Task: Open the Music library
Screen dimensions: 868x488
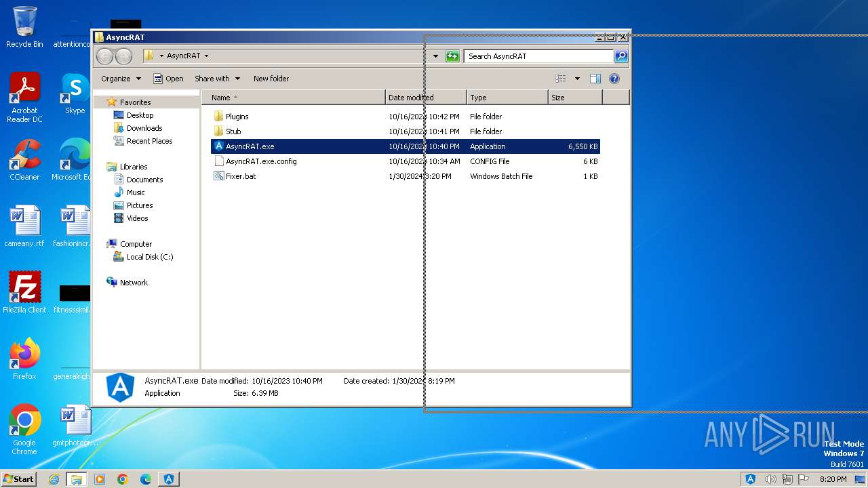Action: point(136,192)
